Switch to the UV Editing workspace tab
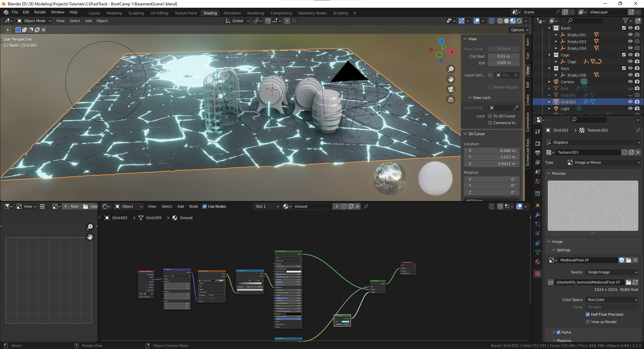The height and width of the screenshot is (349, 644). pos(159,13)
